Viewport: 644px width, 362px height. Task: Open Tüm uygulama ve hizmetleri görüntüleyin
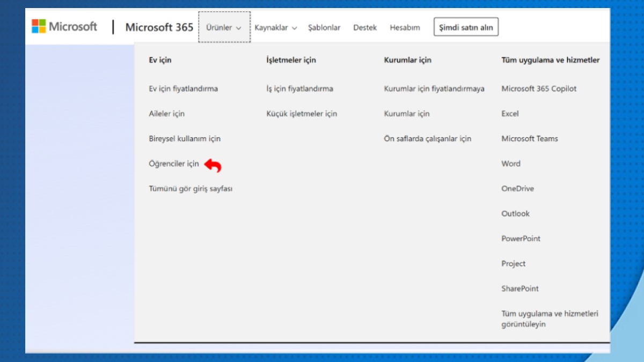[550, 319]
